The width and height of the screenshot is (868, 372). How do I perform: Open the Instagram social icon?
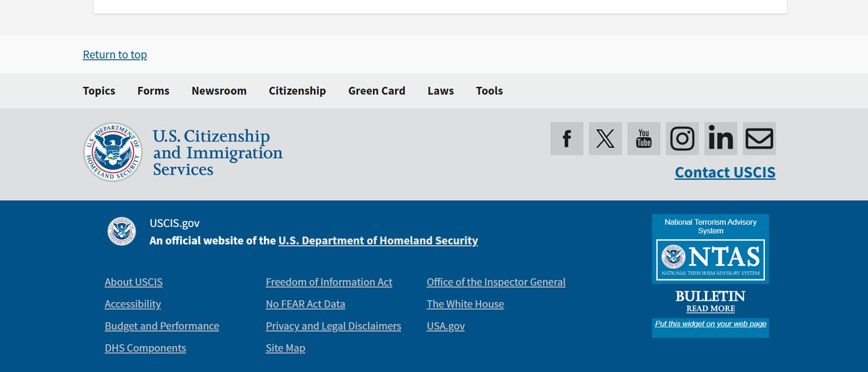click(x=682, y=139)
